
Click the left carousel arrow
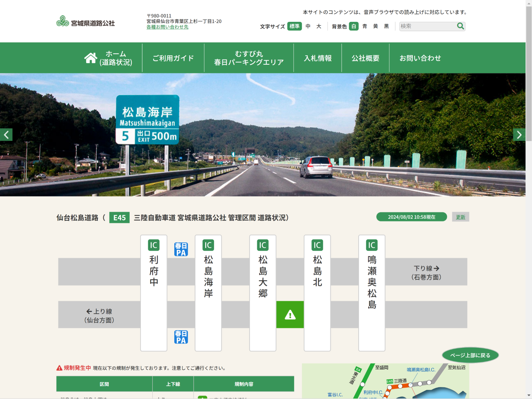click(x=6, y=134)
